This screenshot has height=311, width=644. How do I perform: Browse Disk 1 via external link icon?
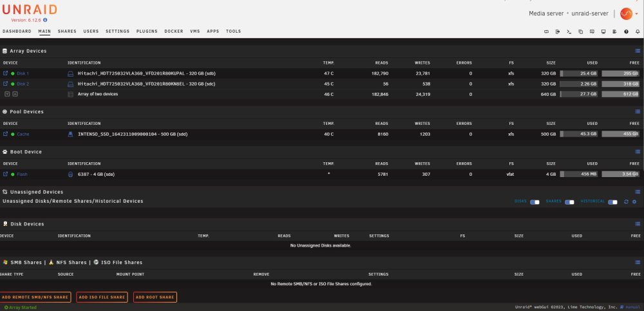(5, 73)
